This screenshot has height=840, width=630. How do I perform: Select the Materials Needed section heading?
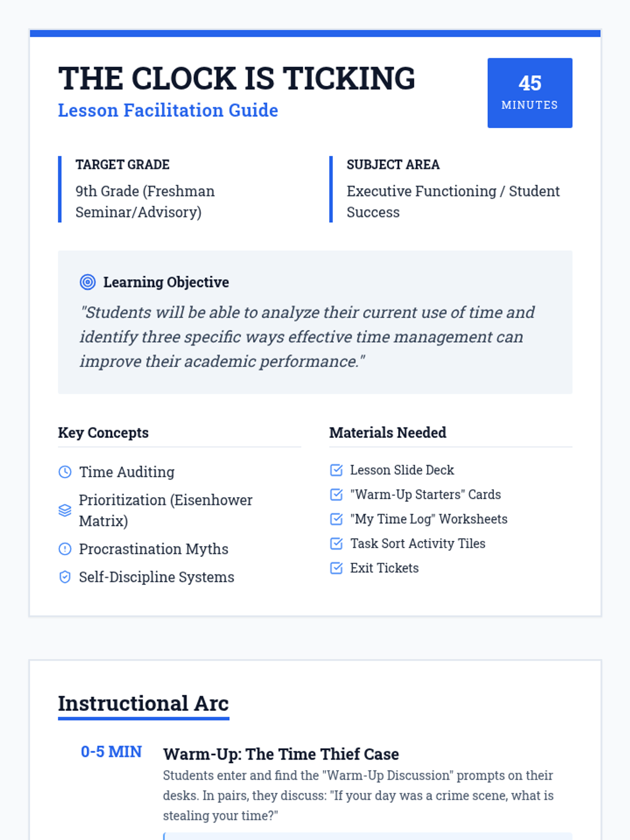point(387,433)
